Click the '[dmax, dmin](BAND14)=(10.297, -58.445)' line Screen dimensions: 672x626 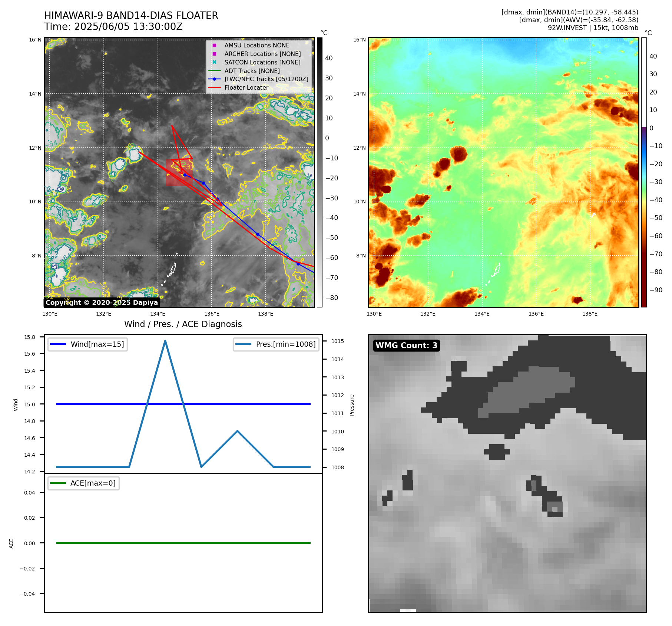point(570,12)
